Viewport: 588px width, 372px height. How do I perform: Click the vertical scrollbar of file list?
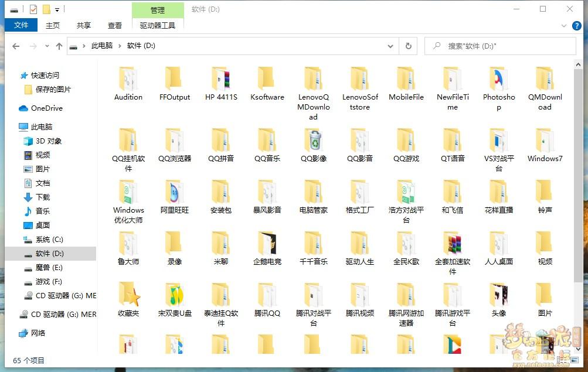coord(578,176)
